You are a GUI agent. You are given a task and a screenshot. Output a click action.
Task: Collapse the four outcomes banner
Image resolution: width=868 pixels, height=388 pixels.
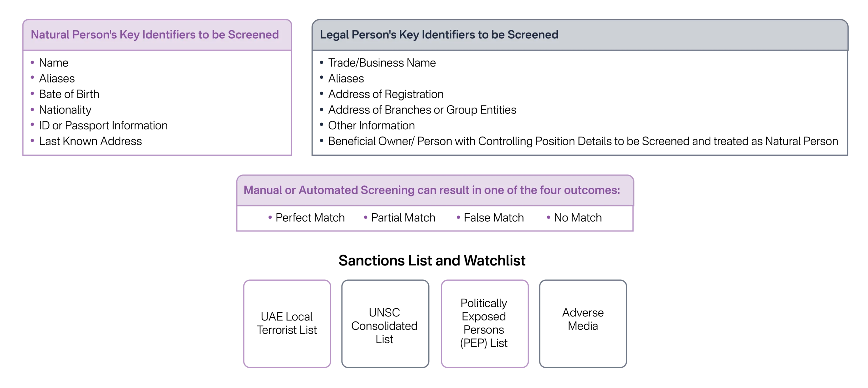[435, 190]
